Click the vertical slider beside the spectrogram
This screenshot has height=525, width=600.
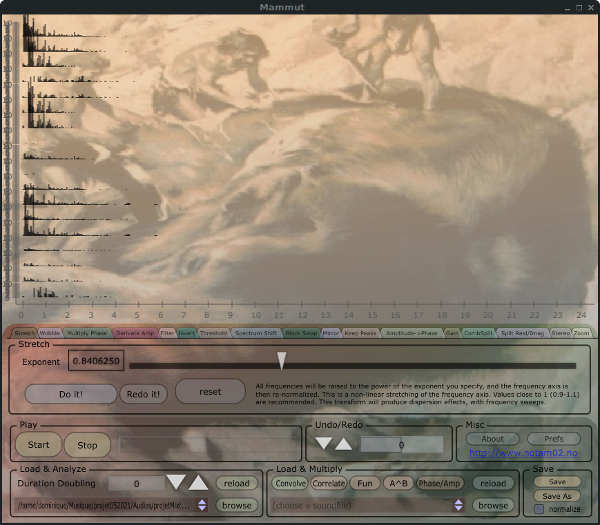pos(16,160)
